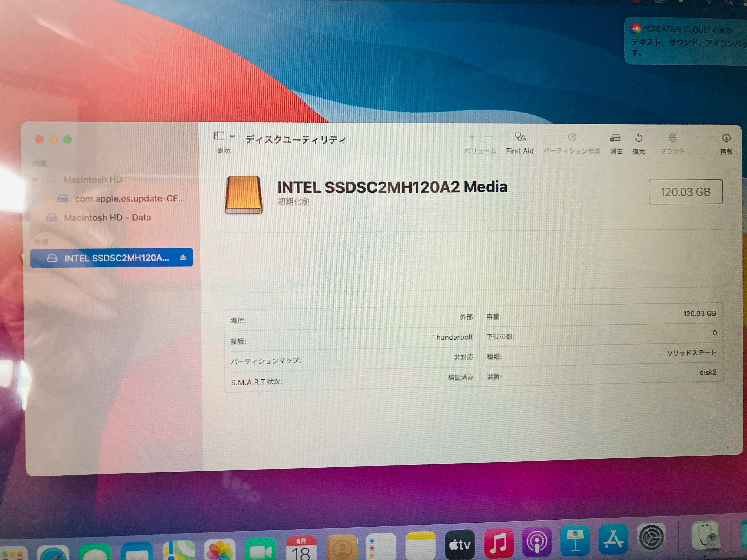Open the view (表示) dropdown chevron
747x560 pixels.
tap(232, 136)
